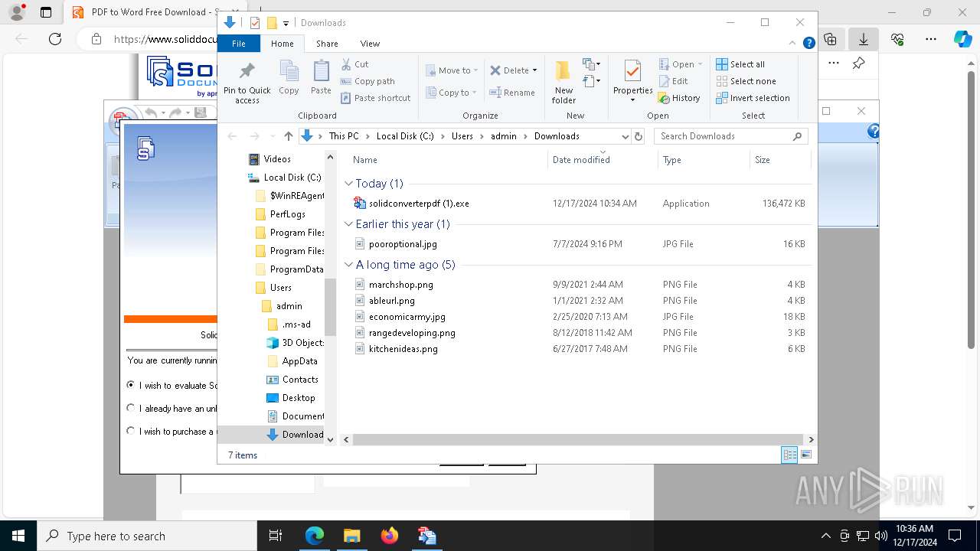Go up one folder level arrow
980x551 pixels.
(288, 136)
